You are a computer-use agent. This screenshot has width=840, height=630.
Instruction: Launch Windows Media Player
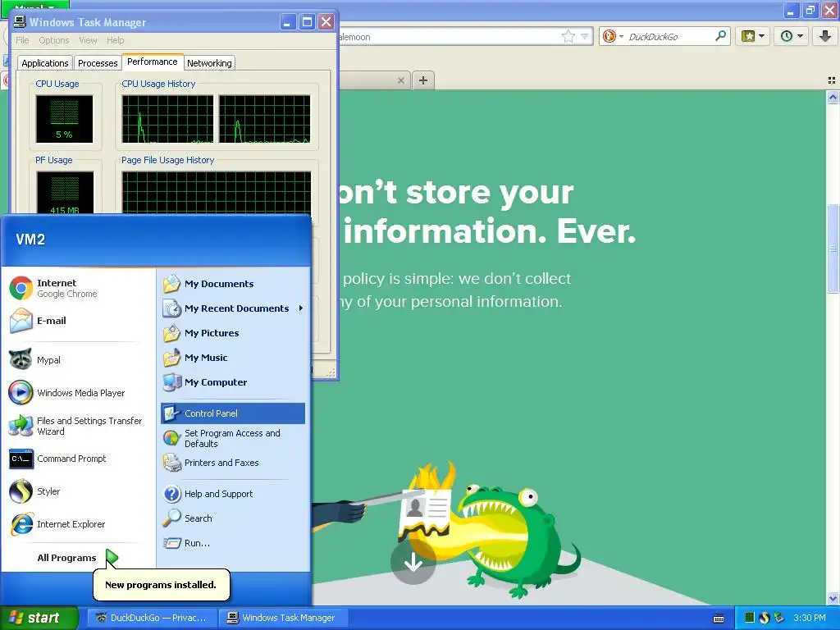(67, 393)
